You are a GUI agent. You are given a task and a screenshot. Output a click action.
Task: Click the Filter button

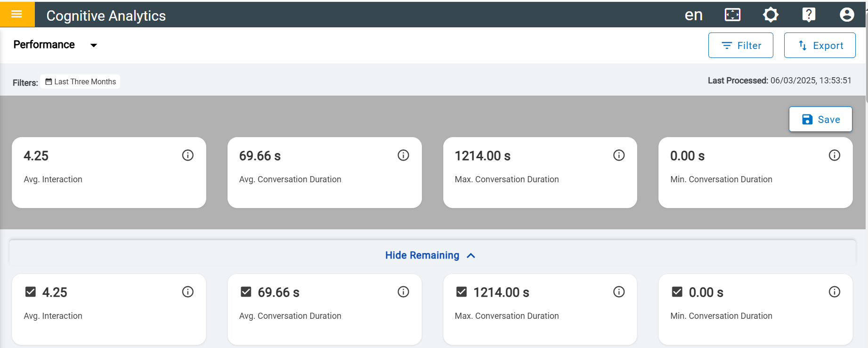point(741,45)
